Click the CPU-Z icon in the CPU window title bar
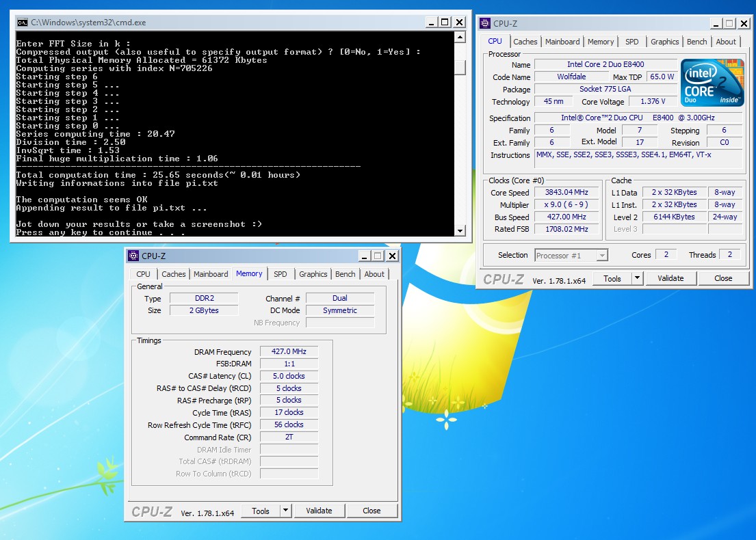Image resolution: width=756 pixels, height=540 pixels. tap(485, 23)
